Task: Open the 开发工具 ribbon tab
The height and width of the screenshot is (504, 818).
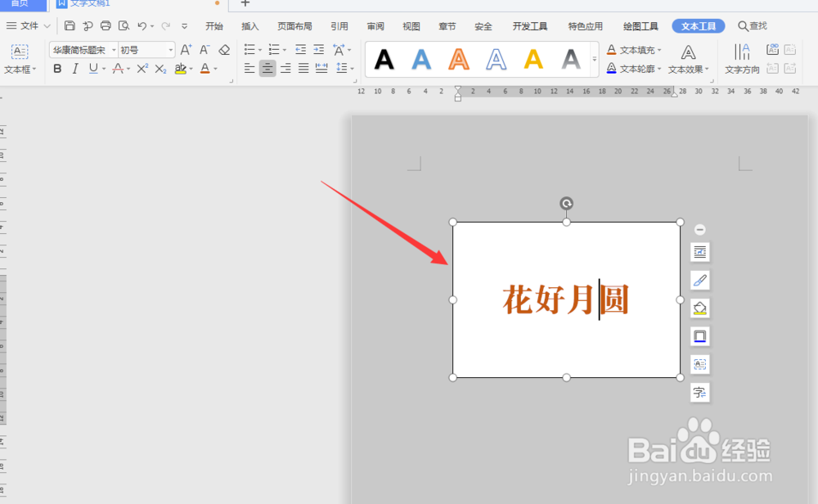Action: pos(529,26)
